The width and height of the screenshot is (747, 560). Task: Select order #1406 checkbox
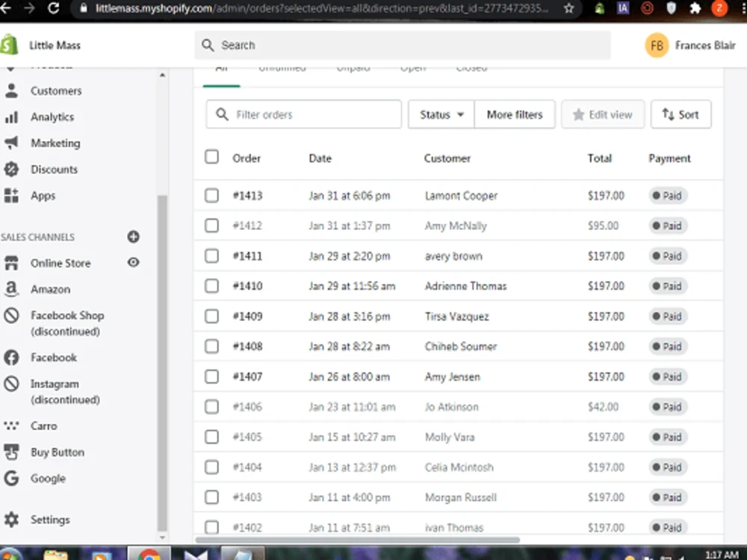click(211, 407)
